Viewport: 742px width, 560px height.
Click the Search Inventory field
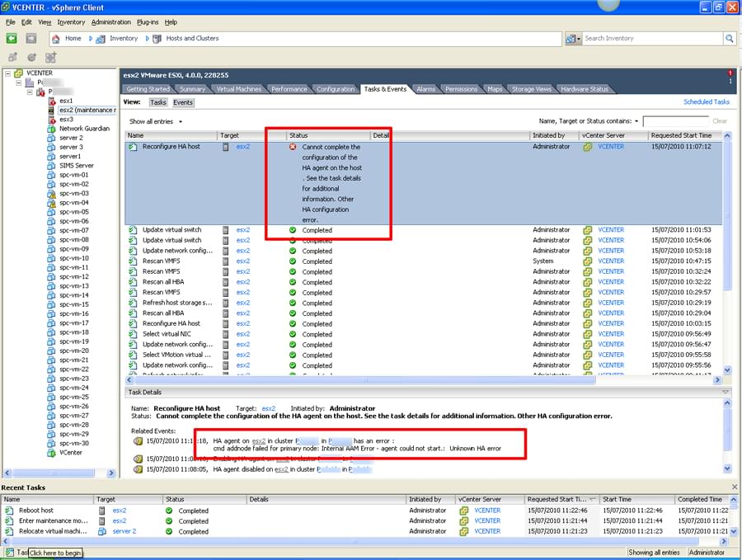pyautogui.click(x=653, y=39)
